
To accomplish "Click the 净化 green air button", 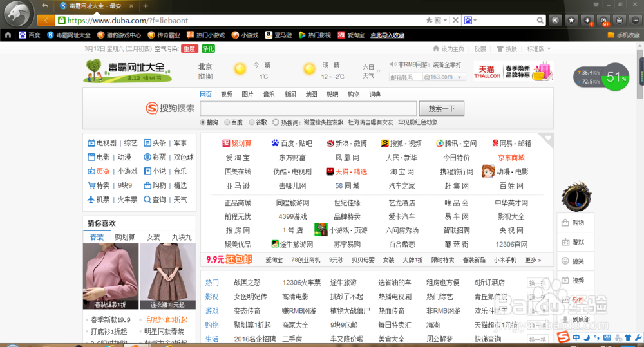I will (x=208, y=48).
